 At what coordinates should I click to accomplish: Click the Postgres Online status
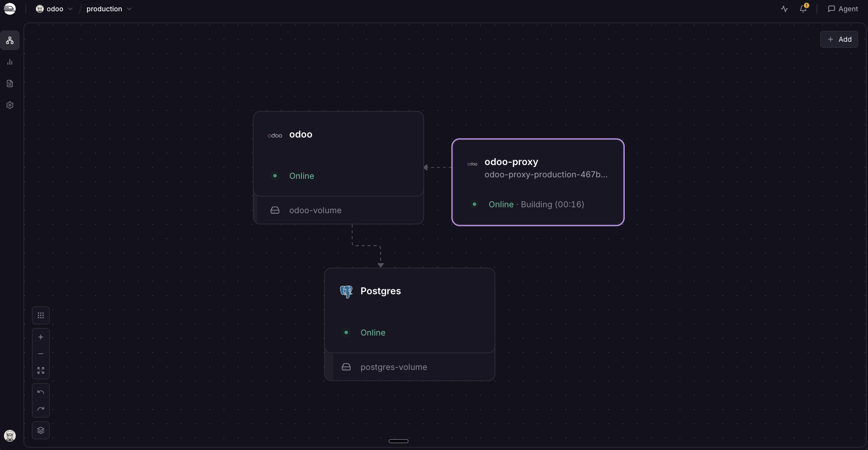coord(373,333)
